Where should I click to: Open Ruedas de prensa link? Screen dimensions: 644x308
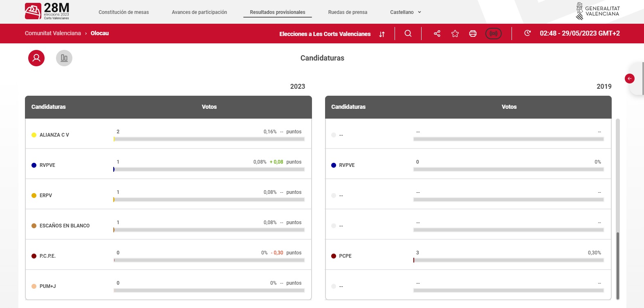click(348, 12)
